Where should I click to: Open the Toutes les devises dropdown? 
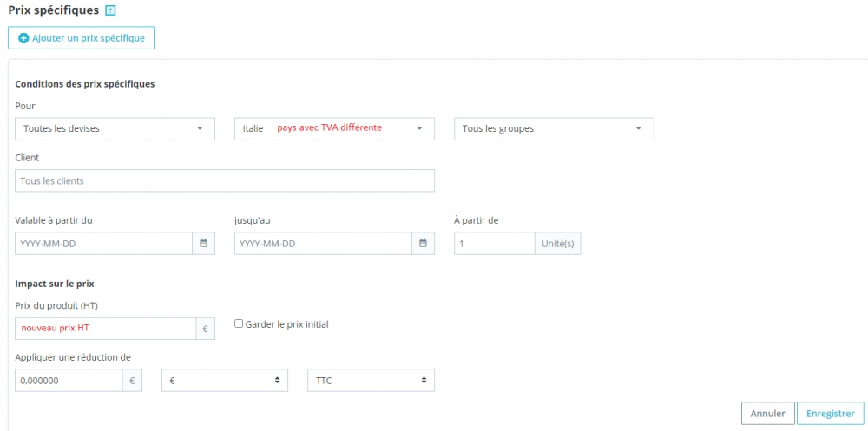(115, 128)
